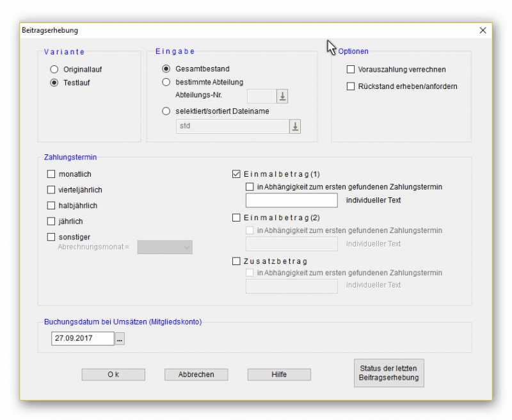Select selektiert/sortiert Dateiname option
The height and width of the screenshot is (420, 512).
pyautogui.click(x=166, y=111)
